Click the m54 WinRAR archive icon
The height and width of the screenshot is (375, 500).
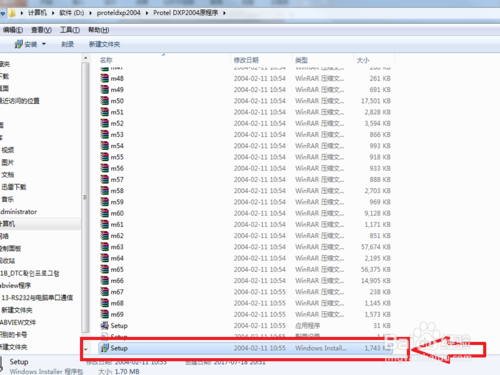(105, 146)
